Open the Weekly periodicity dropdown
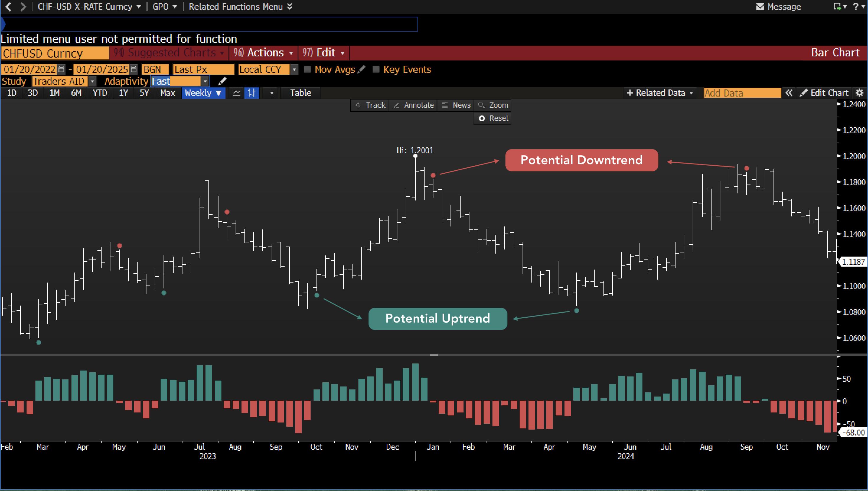The width and height of the screenshot is (868, 491). coord(203,93)
